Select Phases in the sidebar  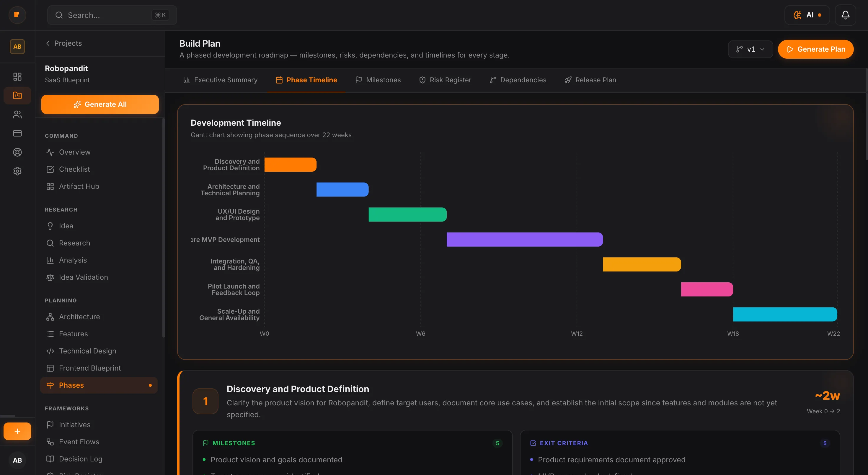99,385
